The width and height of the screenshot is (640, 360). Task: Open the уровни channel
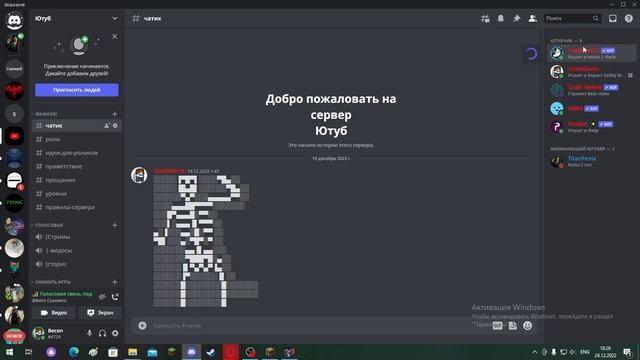[x=77, y=193]
